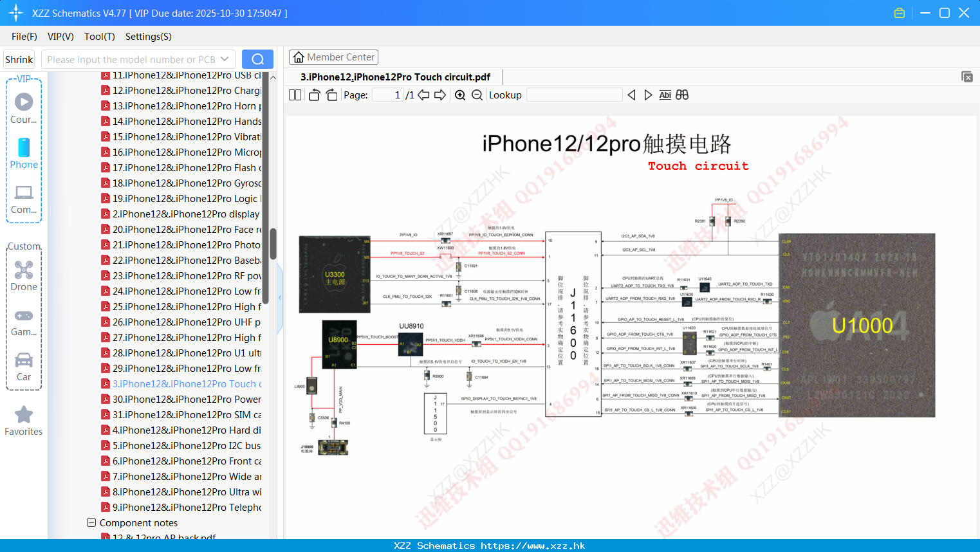
Task: Click the home icon in Member Center
Action: point(299,57)
